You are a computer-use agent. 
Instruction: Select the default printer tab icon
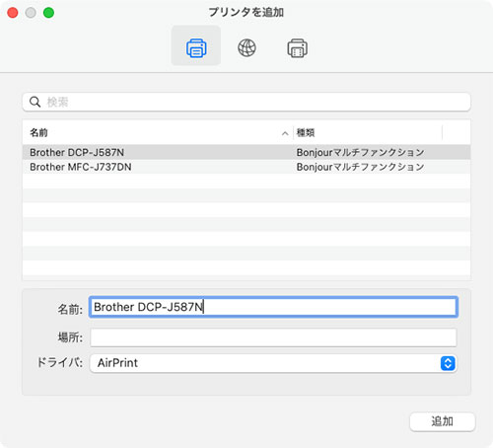tap(196, 45)
